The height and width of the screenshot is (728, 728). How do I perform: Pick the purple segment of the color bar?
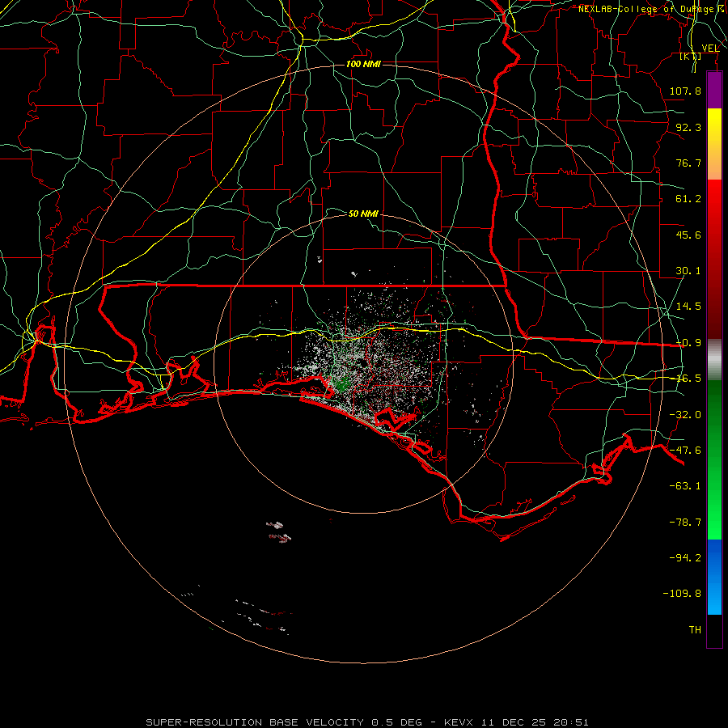(714, 90)
